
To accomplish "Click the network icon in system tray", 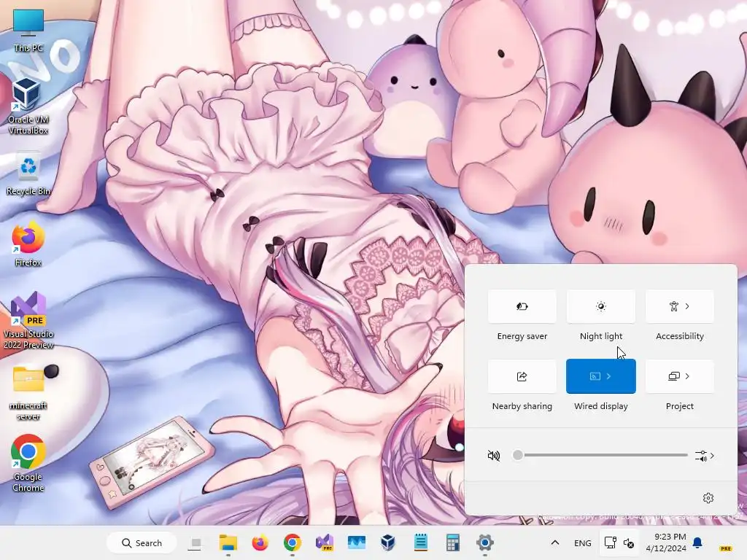I will (x=611, y=542).
